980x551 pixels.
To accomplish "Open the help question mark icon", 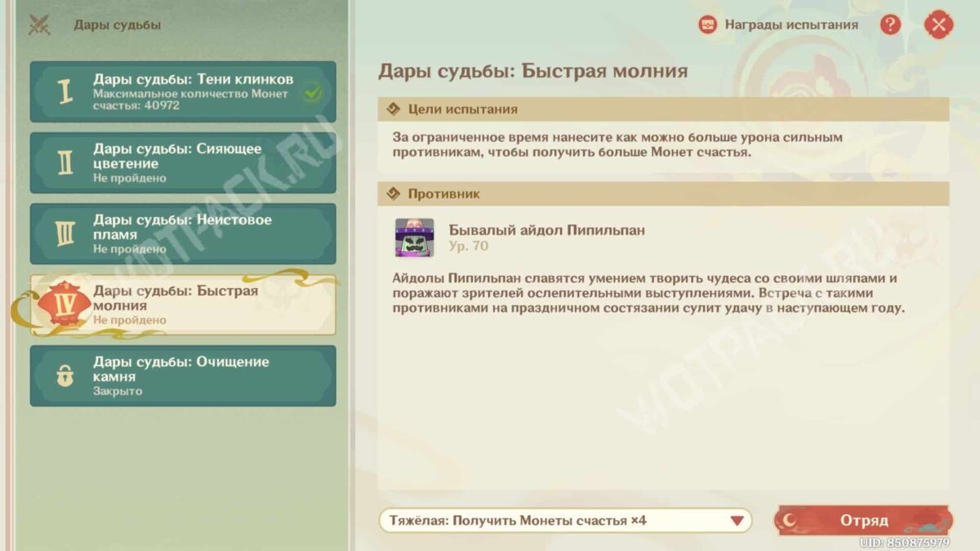I will click(x=890, y=24).
